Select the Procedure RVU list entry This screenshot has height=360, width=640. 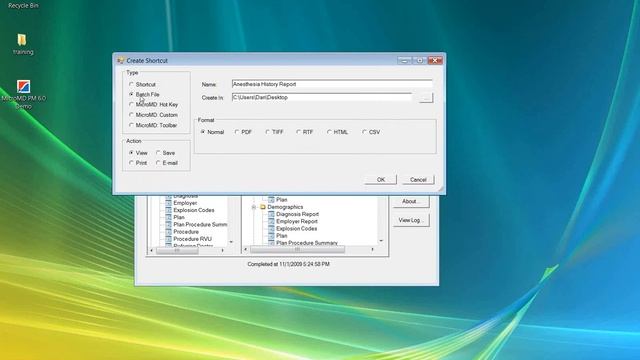point(192,239)
